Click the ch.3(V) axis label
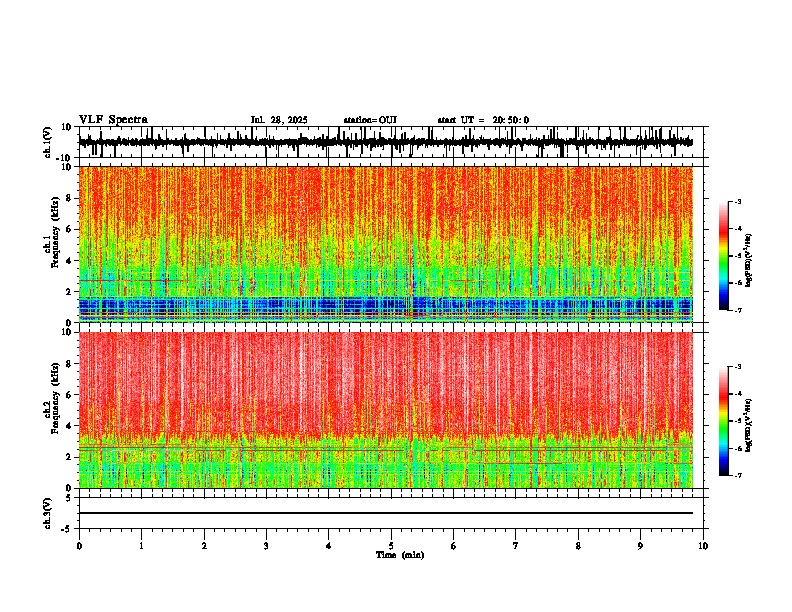Screen dimensions: 792x612 coord(48,513)
